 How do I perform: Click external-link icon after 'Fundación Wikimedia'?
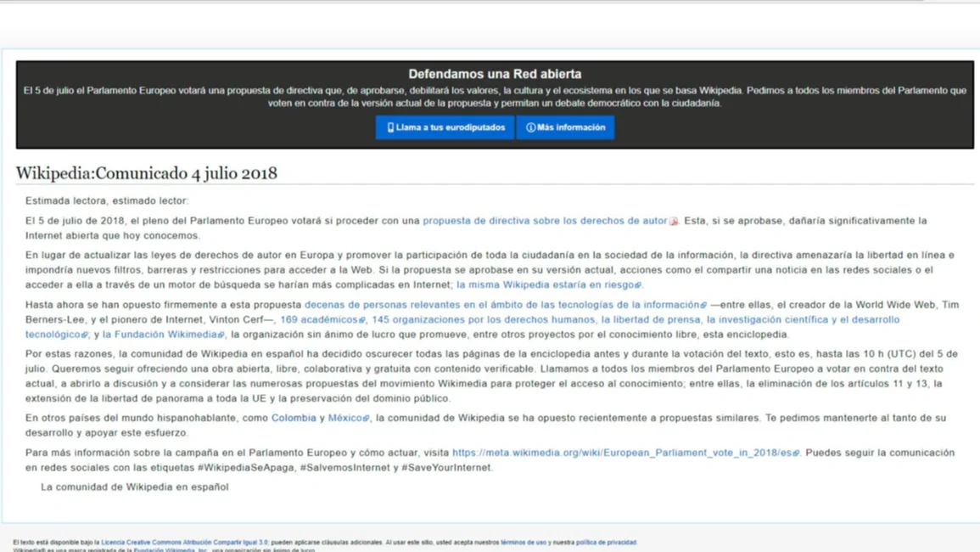coord(221,335)
